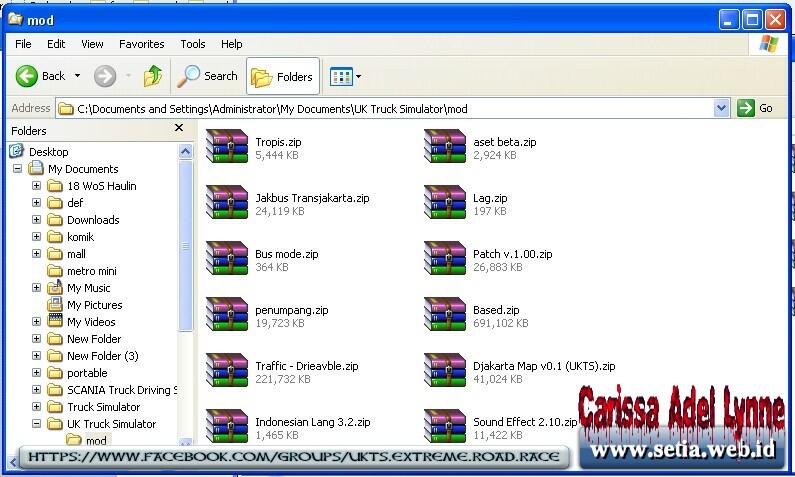Expand the mall folder node
Viewport: 795px width, 477px height.
click(x=37, y=253)
